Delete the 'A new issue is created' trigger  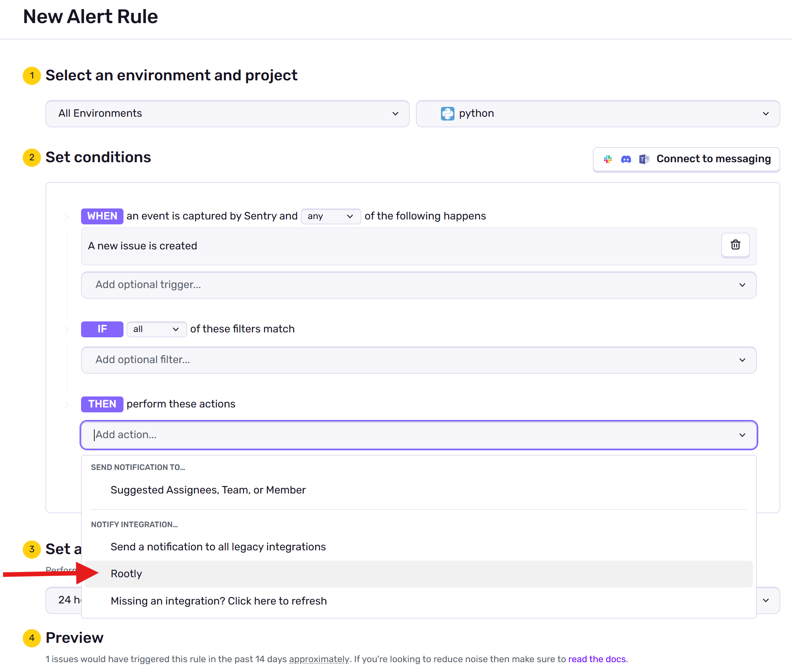[x=735, y=245]
